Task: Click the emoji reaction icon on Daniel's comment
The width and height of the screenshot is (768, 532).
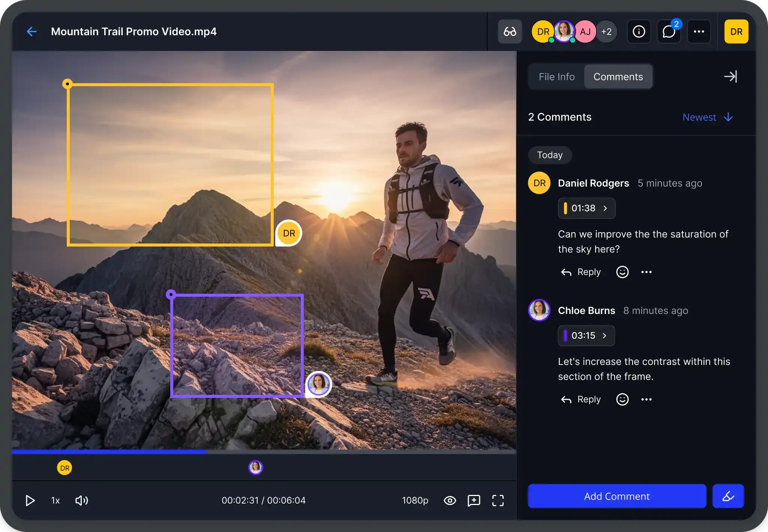Action: pos(622,272)
